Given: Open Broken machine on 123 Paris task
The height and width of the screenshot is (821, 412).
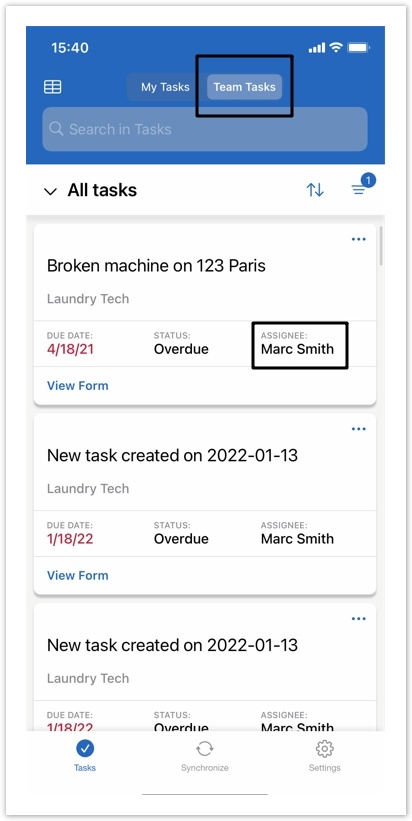Looking at the screenshot, I should tap(157, 266).
